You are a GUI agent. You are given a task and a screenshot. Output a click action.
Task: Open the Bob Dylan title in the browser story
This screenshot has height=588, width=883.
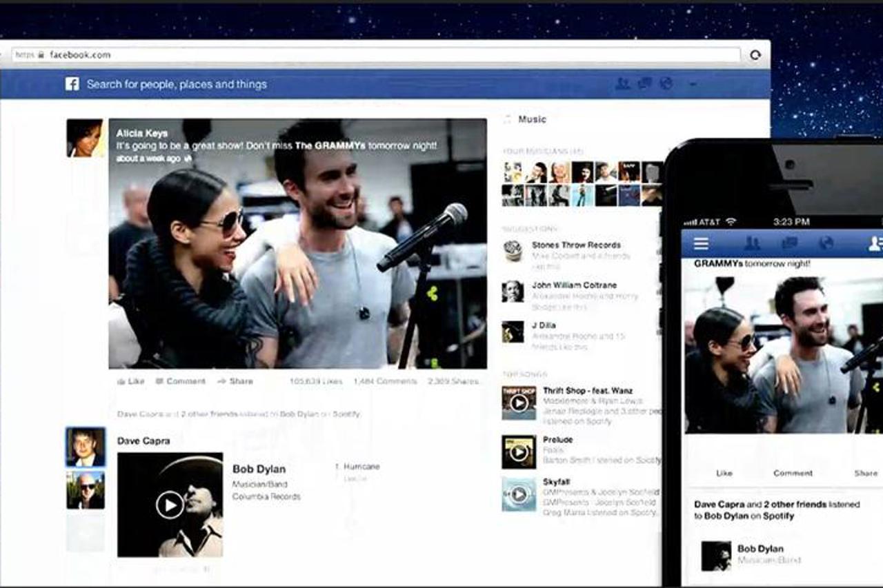[259, 469]
